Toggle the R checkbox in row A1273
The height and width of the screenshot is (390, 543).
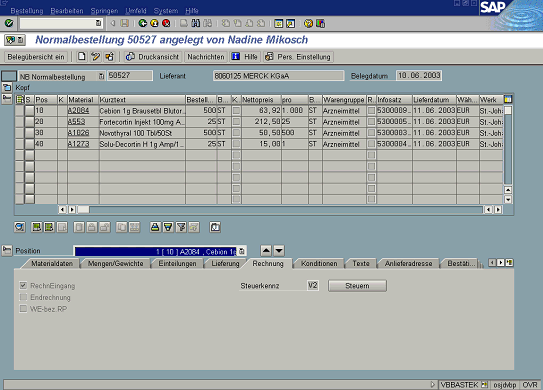pyautogui.click(x=371, y=144)
